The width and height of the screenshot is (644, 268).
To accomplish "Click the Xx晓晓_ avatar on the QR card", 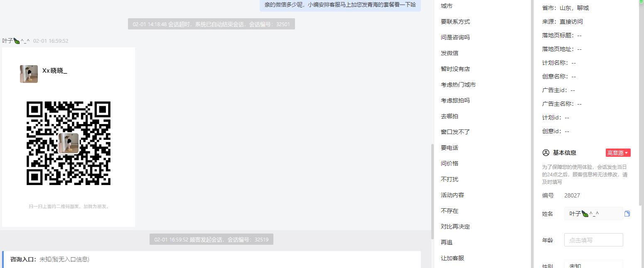I will point(29,74).
